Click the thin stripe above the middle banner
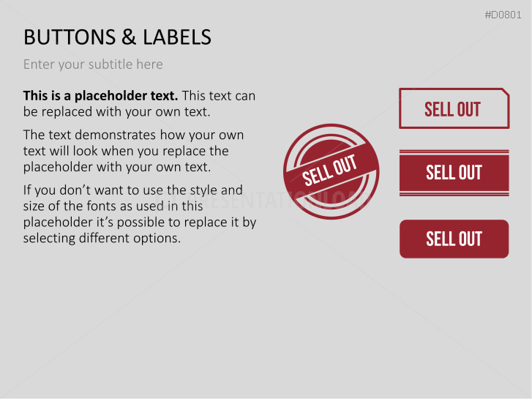Viewport: 532px width, 399px height. 454,152
